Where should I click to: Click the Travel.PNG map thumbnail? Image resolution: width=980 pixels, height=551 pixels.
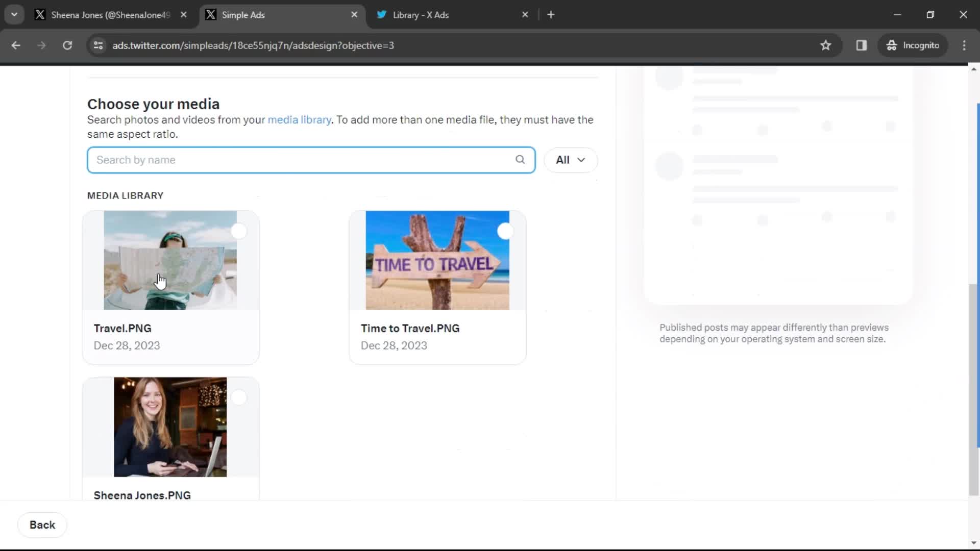click(170, 260)
